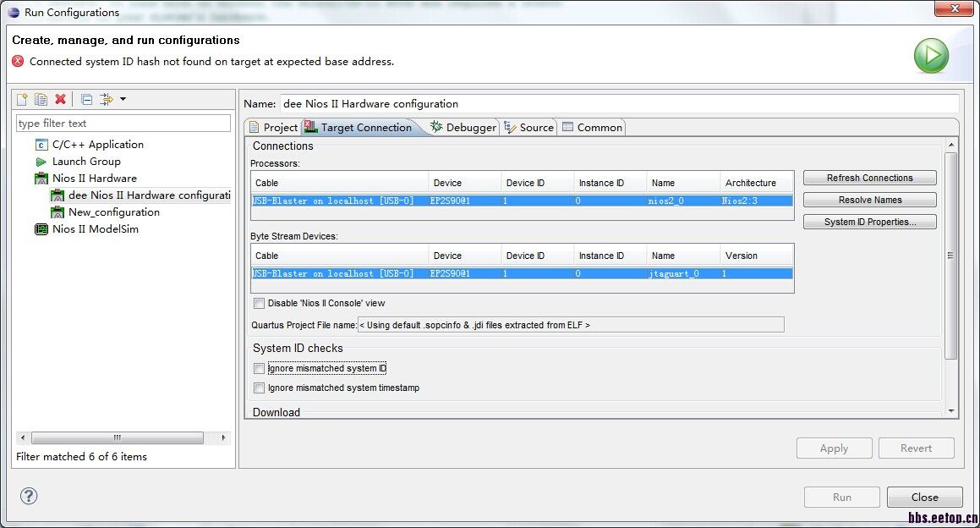Screen dimensions: 980x528
Task: Open System ID Properties dialog
Action: pyautogui.click(x=869, y=222)
